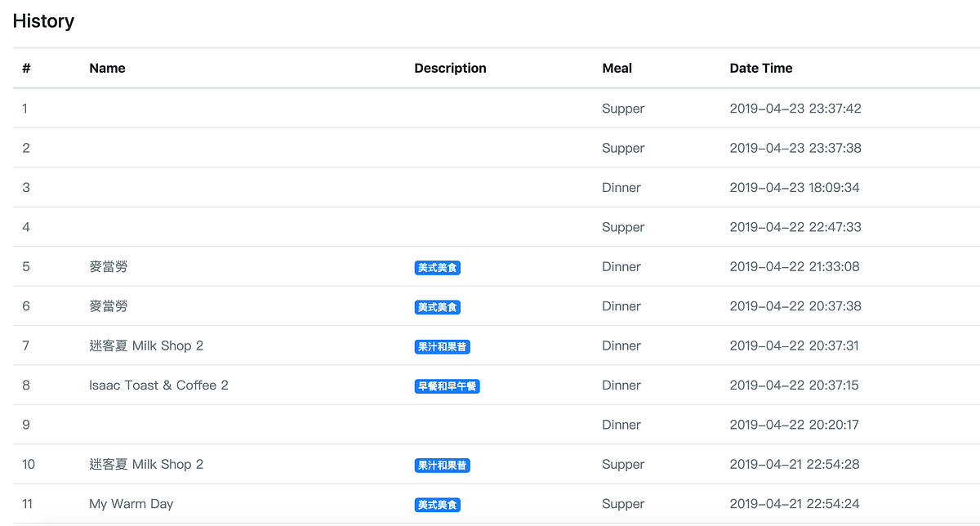Select the 美式美食 badge for My Warm Day
980x526 pixels.
pyautogui.click(x=437, y=505)
